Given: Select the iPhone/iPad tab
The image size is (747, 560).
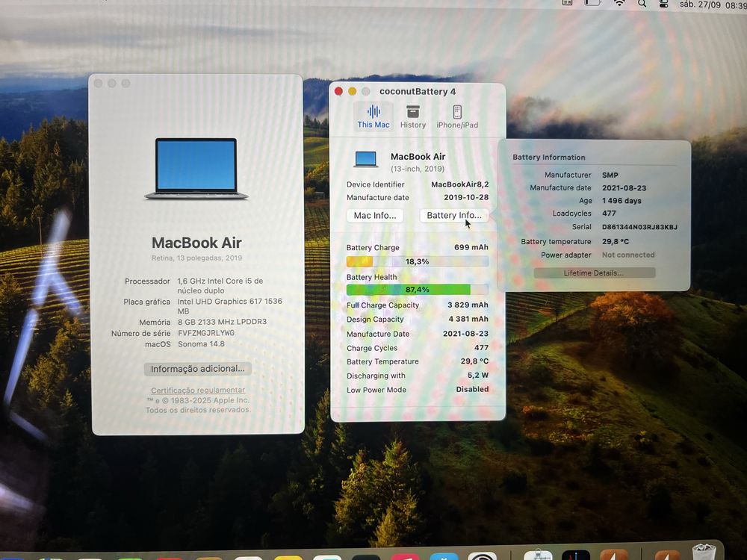Looking at the screenshot, I should pyautogui.click(x=457, y=117).
